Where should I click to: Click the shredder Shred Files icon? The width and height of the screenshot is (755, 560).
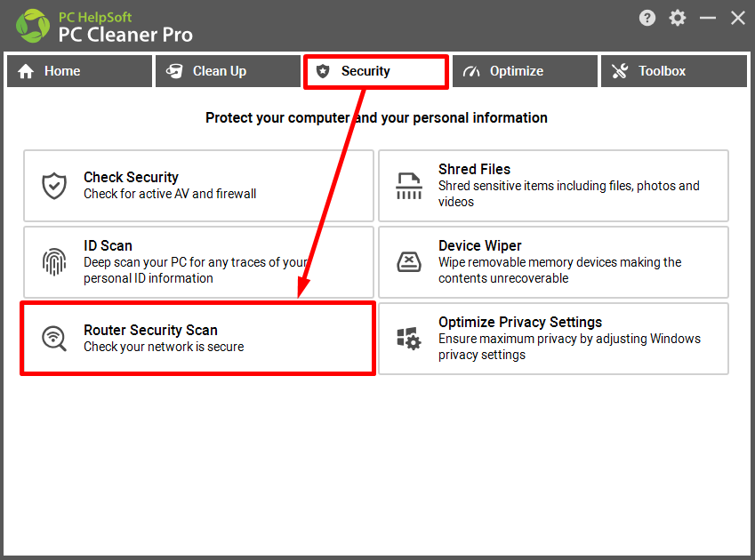pos(409,186)
